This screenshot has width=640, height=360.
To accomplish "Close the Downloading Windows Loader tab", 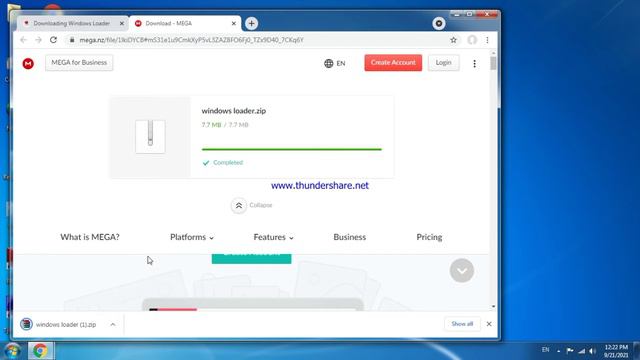I will 122,24.
